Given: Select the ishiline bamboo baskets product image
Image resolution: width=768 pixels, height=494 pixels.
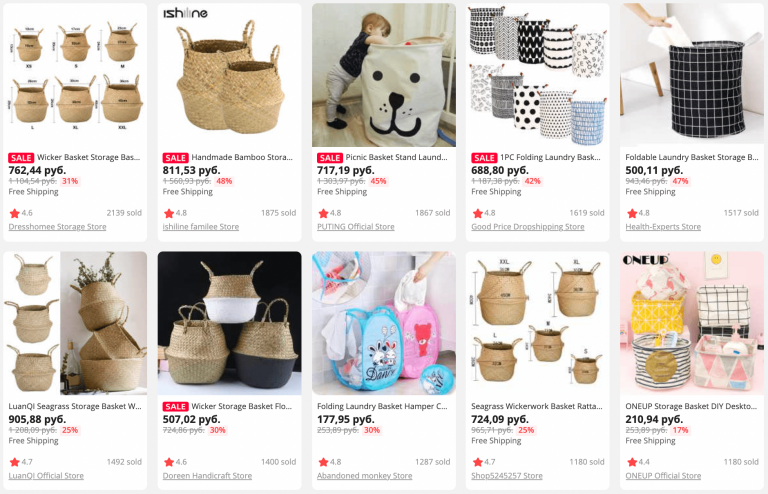Looking at the screenshot, I should [229, 75].
